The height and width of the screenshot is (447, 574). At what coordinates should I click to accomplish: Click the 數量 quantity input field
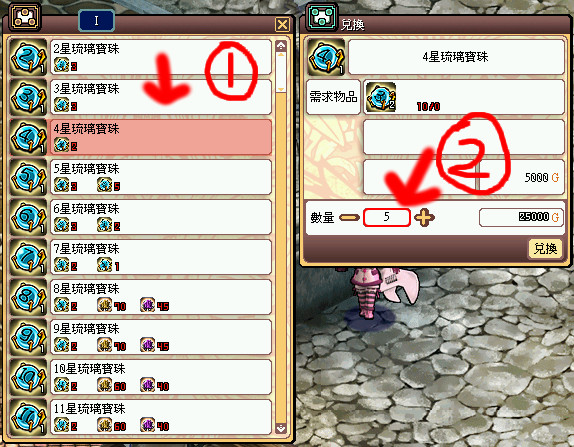tap(387, 217)
